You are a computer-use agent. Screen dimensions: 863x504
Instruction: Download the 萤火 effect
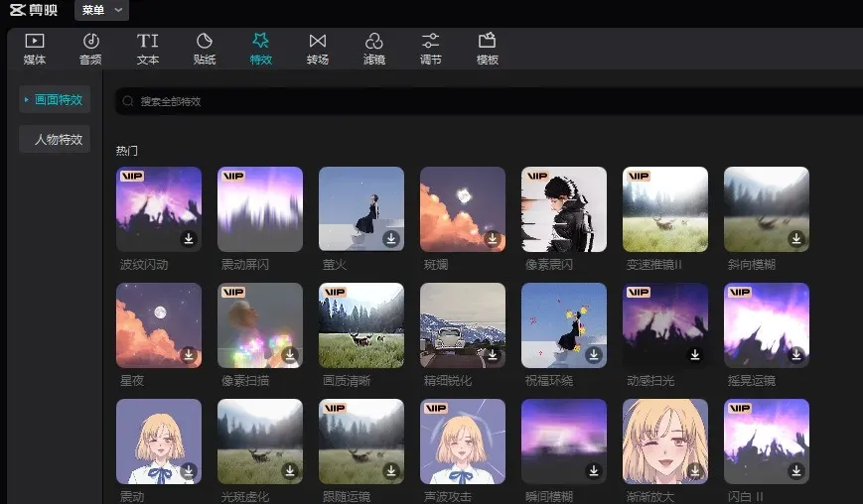pyautogui.click(x=391, y=238)
